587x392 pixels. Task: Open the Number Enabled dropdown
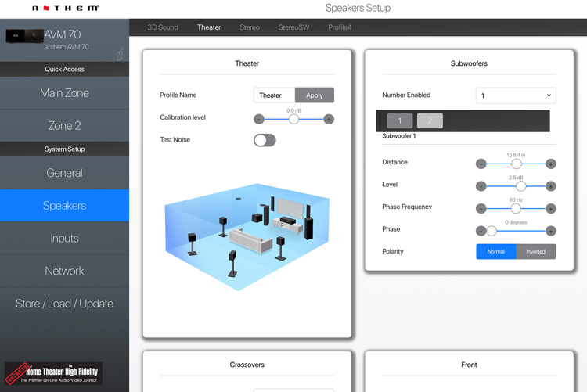coord(516,95)
